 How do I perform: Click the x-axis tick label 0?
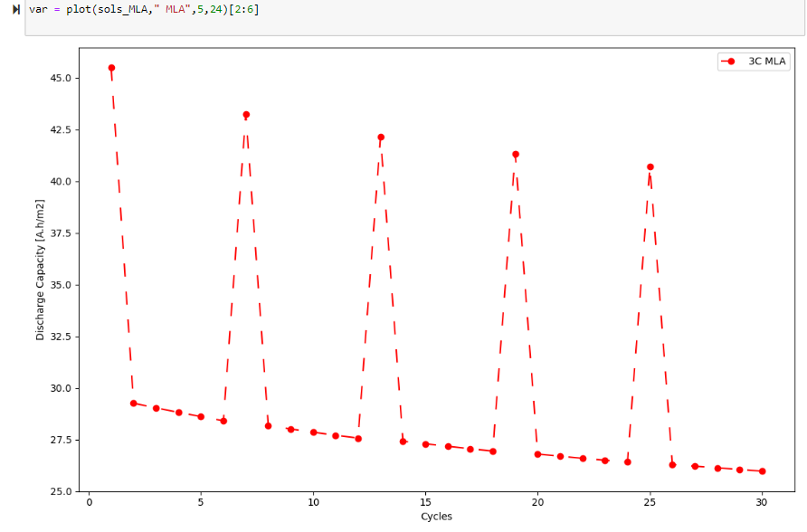(89, 503)
